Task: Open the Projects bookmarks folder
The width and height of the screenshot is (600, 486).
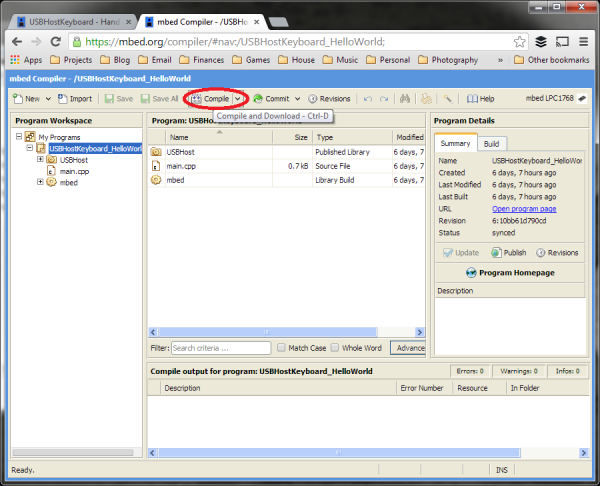Action: point(71,60)
